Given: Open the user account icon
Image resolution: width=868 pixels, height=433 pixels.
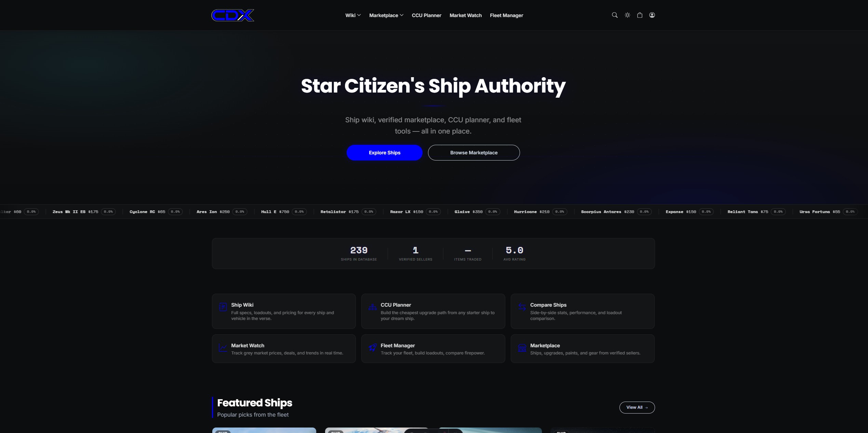Looking at the screenshot, I should [652, 15].
